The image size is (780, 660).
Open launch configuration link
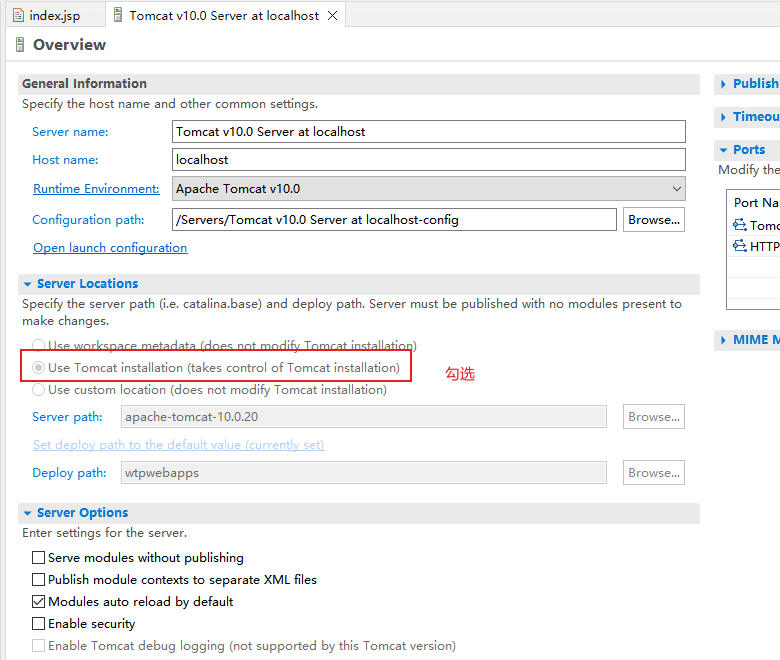point(110,248)
